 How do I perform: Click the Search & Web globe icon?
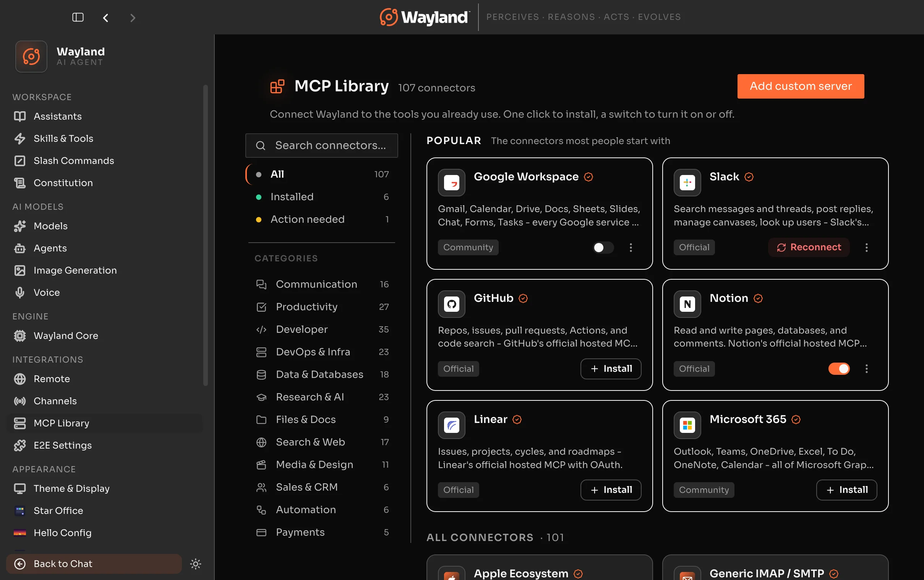[261, 442]
